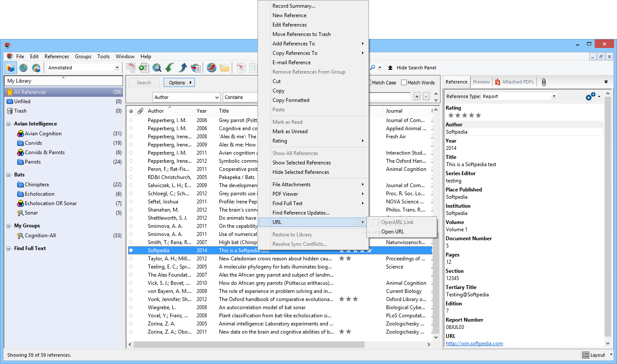Screen dimensions: 617x364
Task: Click the green Import arrow icon
Action: [x=170, y=68]
